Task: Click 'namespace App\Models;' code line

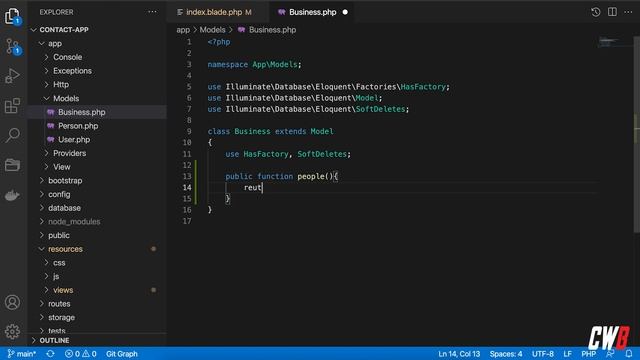Action: pyautogui.click(x=254, y=64)
